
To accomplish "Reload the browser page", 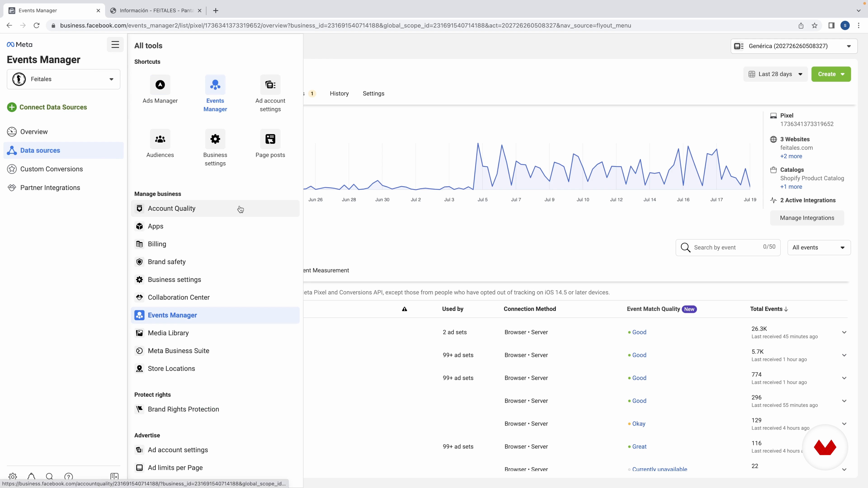I will 36,25.
